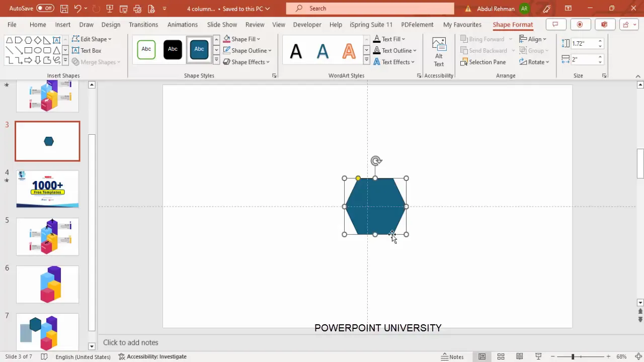
Task: Select slide 6 thumbnail
Action: pos(47,285)
